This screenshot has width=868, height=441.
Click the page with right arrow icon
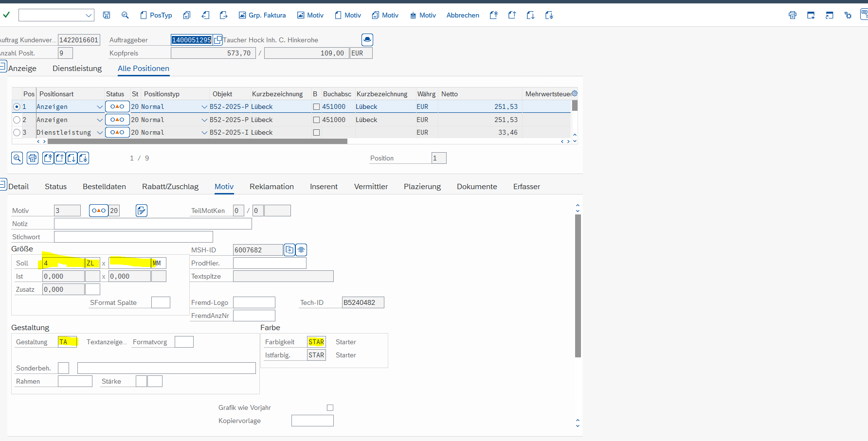click(224, 15)
